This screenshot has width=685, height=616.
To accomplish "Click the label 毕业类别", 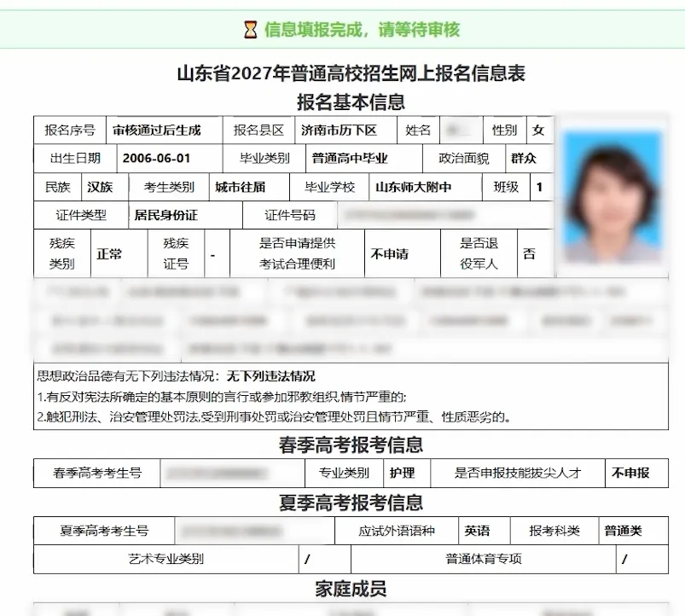I will coord(264,158).
